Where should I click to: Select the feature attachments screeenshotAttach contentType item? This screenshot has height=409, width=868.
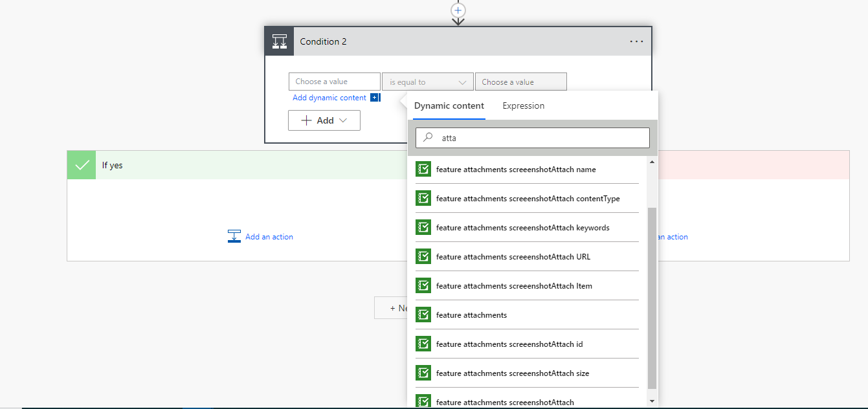click(x=526, y=198)
